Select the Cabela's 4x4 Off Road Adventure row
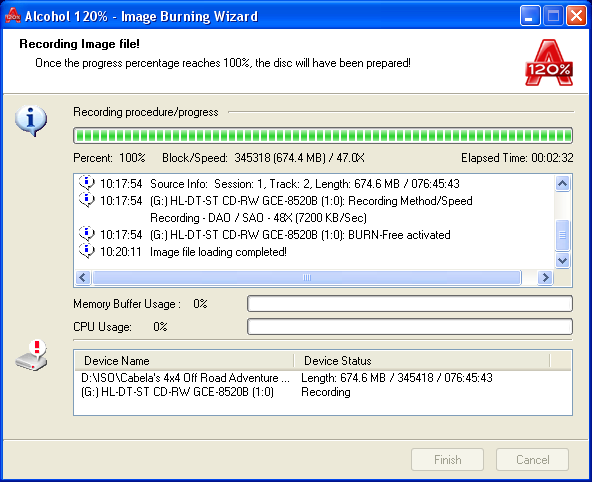The width and height of the screenshot is (592, 482). pyautogui.click(x=323, y=378)
